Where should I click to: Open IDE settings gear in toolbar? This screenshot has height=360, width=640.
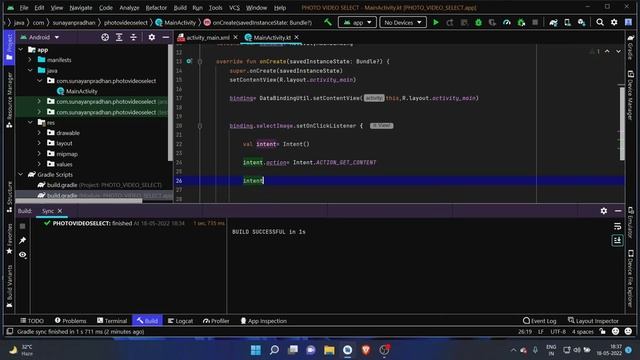pyautogui.click(x=614, y=22)
